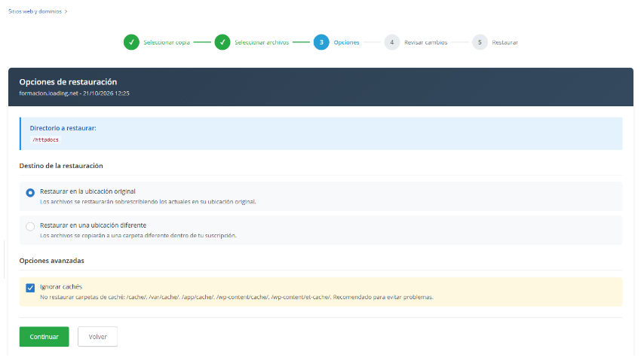Click 'Los archivos se restaurarán sobrescribiendo' description
The image size is (641, 364).
coord(148,202)
